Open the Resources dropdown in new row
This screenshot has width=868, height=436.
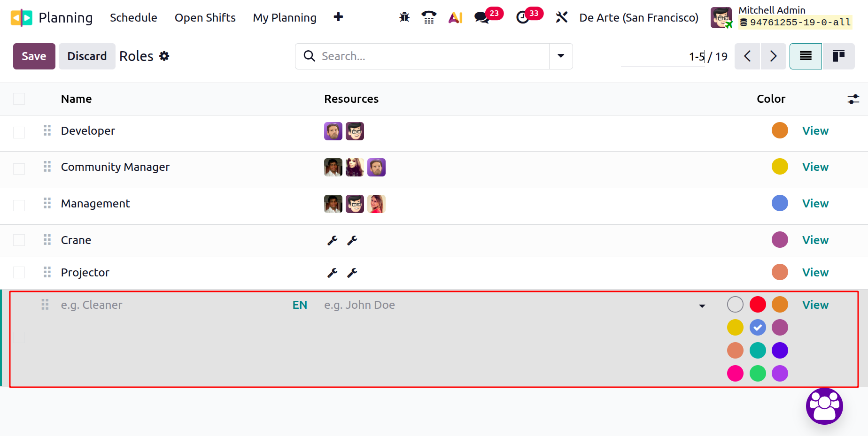(x=702, y=305)
